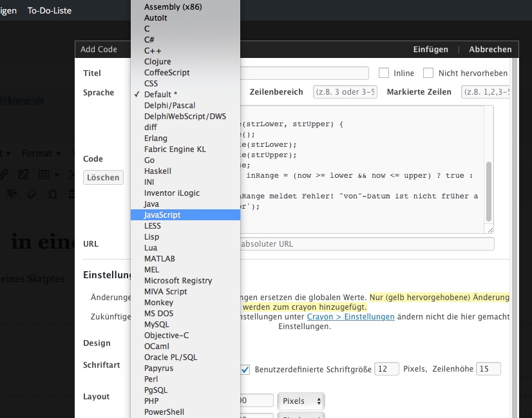Select Clojure language option
Image resolution: width=532 pixels, height=418 pixels.
pyautogui.click(x=185, y=61)
